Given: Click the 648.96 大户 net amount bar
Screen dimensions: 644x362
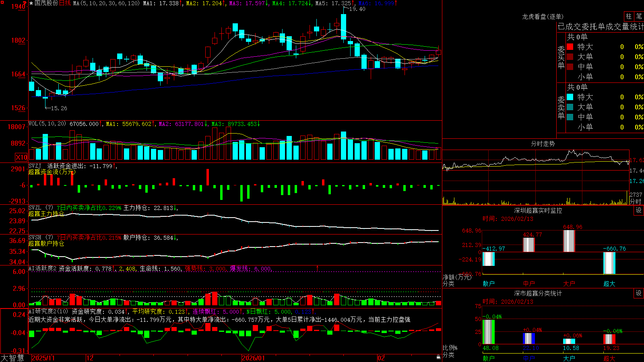Looking at the screenshot, I should click(569, 241).
